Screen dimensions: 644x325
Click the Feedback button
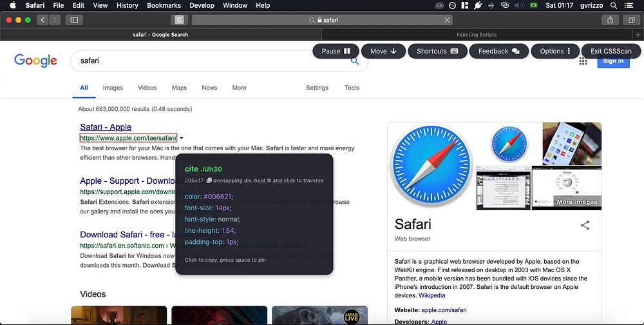point(499,51)
